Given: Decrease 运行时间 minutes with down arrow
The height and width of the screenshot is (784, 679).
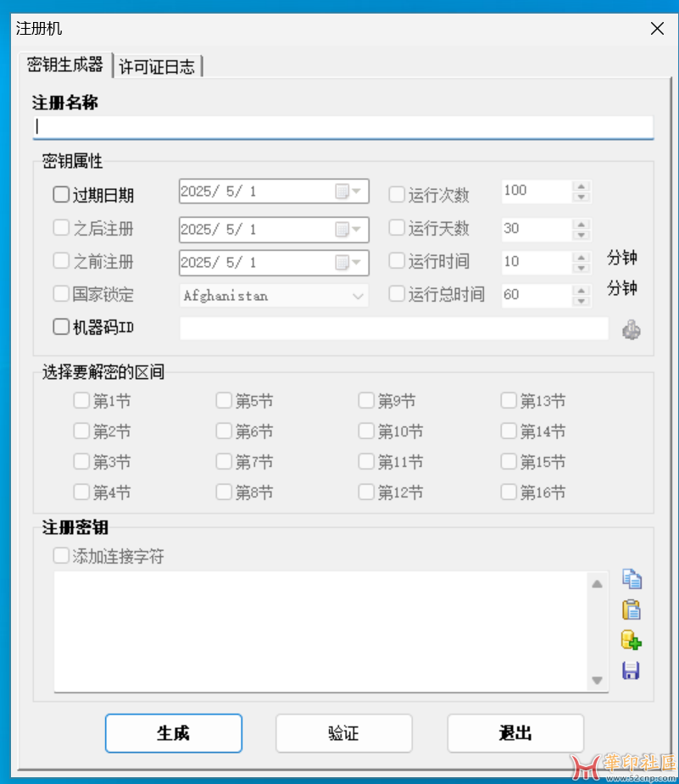Looking at the screenshot, I should tap(581, 268).
